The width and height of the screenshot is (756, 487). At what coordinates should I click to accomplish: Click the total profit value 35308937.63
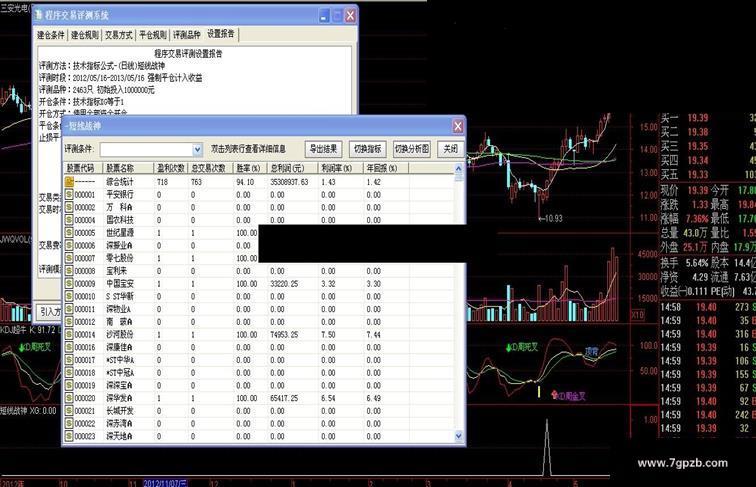click(x=289, y=182)
